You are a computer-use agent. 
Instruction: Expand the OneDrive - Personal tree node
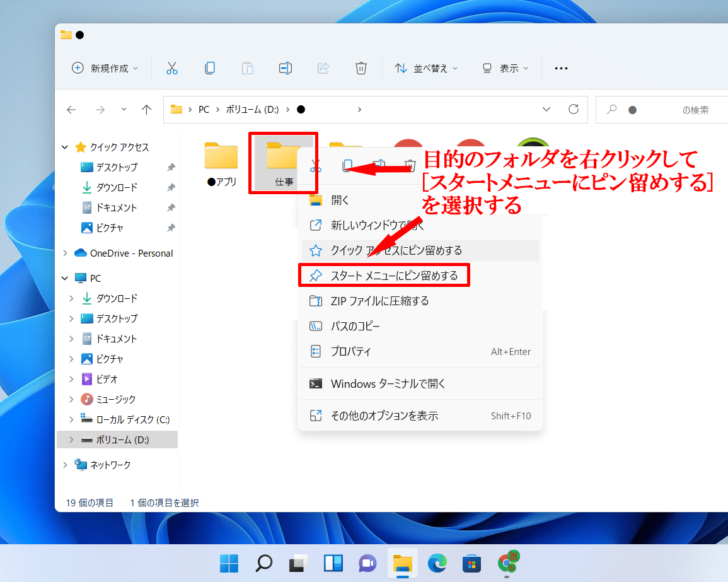click(65, 253)
